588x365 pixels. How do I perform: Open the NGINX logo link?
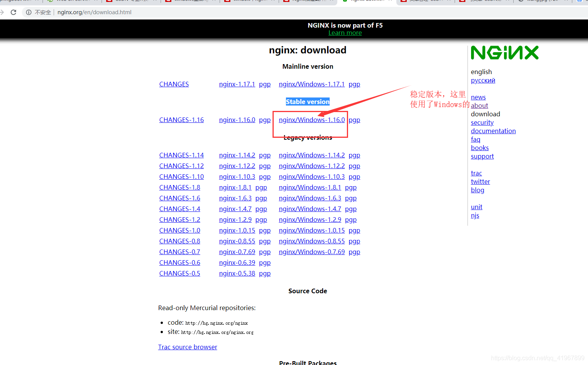[x=504, y=53]
